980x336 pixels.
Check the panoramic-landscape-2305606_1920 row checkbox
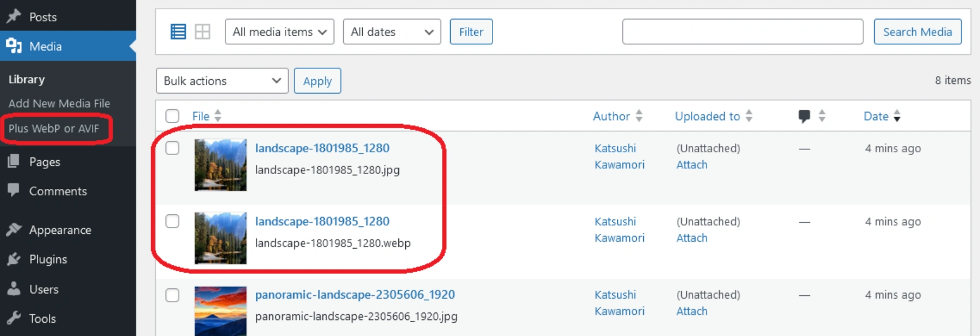[172, 295]
